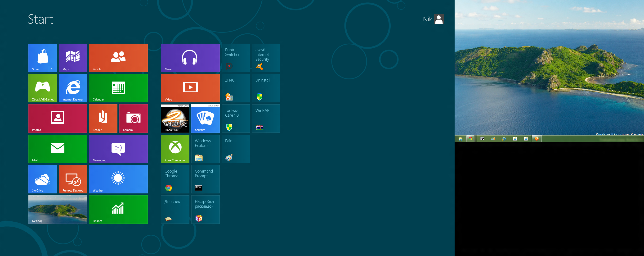The height and width of the screenshot is (256, 644).
Task: Open the Photos tile
Action: point(58,118)
